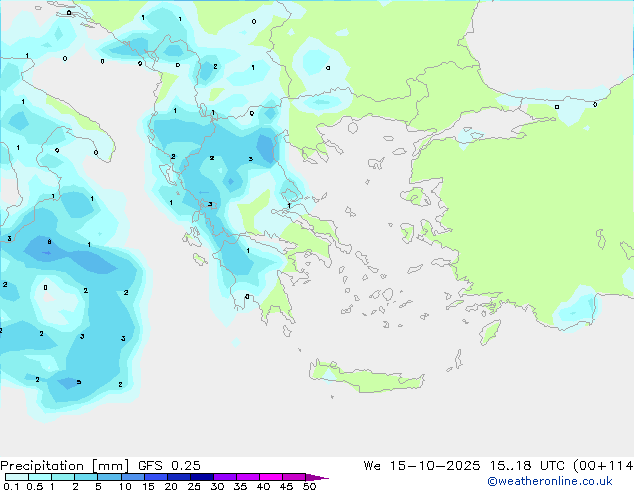Select the 2–5 mm legend color box
The height and width of the screenshot is (490, 634).
point(86,477)
